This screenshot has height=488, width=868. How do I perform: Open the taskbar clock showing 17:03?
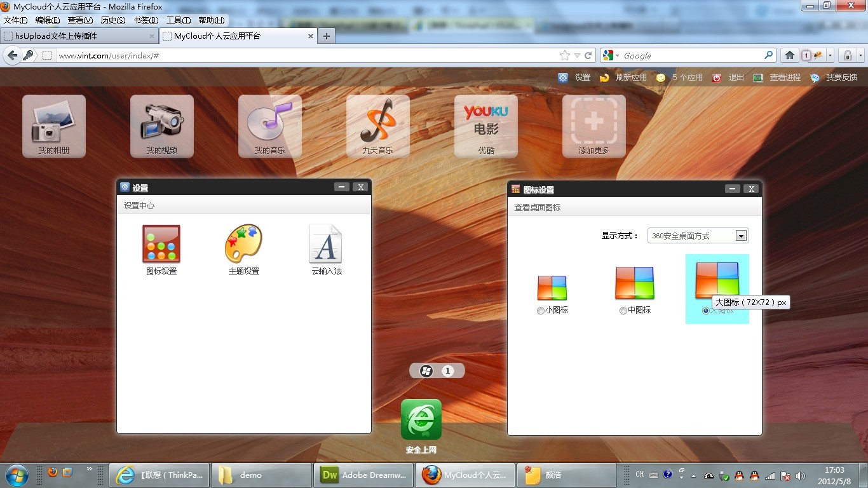[x=834, y=475]
